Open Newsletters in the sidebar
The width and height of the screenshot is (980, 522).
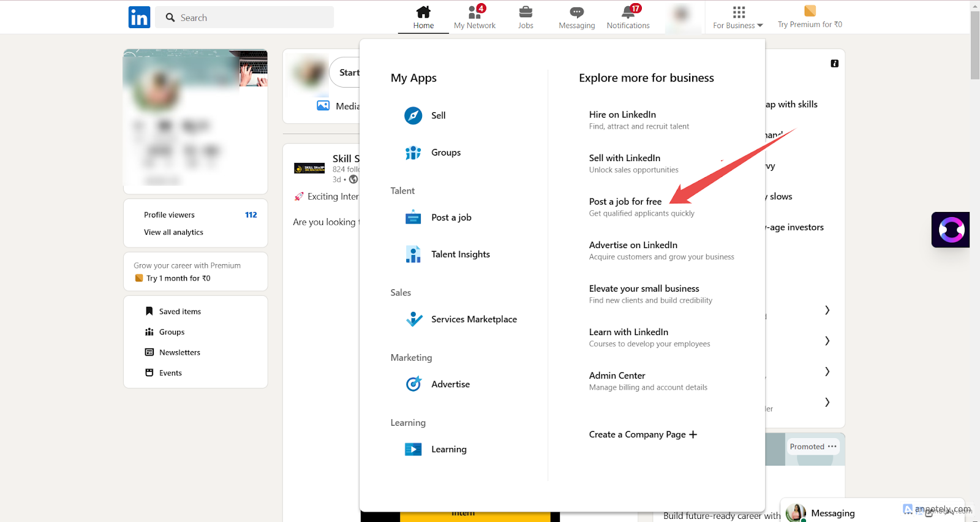[x=179, y=352]
